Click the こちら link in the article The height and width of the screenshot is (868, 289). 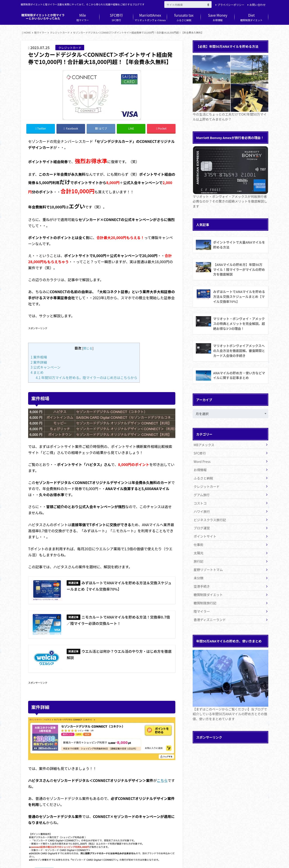(162, 780)
